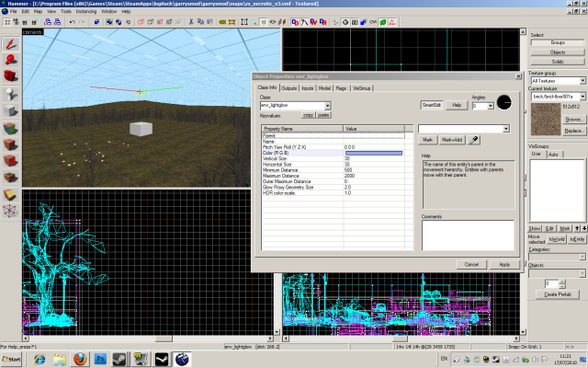Click the Color (R G B) value swatch

coord(372,152)
